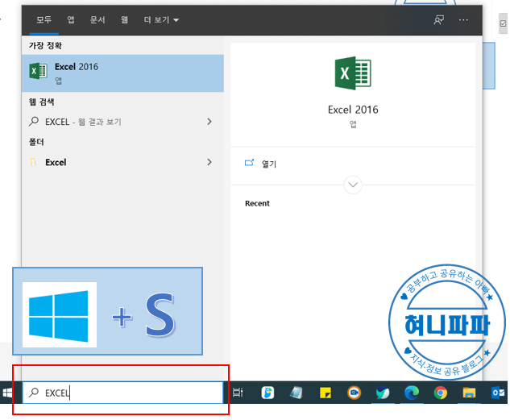Open the white and blue app icon beside Task View
Viewport: 510px width, 420px height.
coord(267,393)
